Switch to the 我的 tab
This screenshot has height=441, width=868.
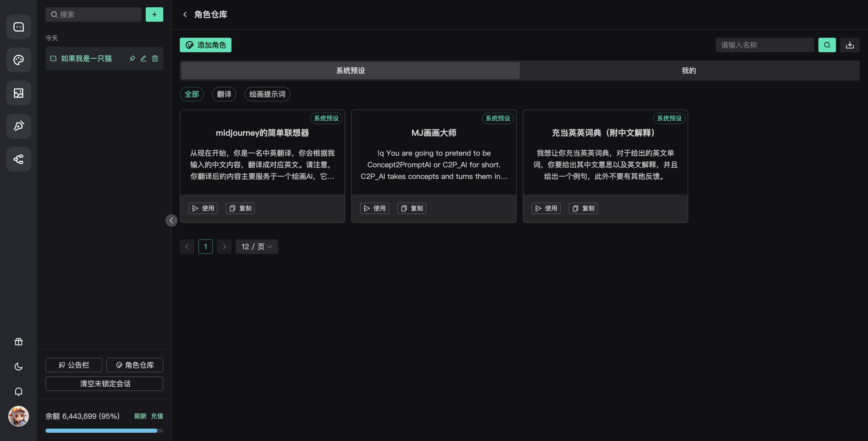(689, 70)
